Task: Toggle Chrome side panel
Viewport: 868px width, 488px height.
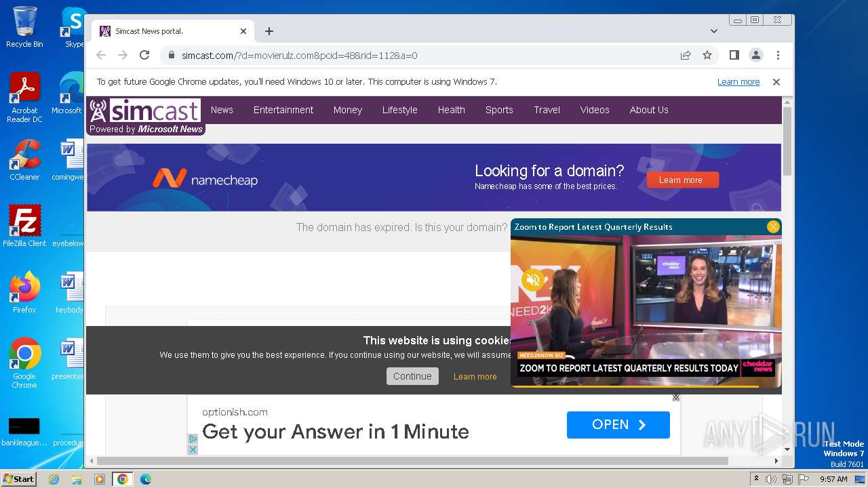Action: coord(734,55)
